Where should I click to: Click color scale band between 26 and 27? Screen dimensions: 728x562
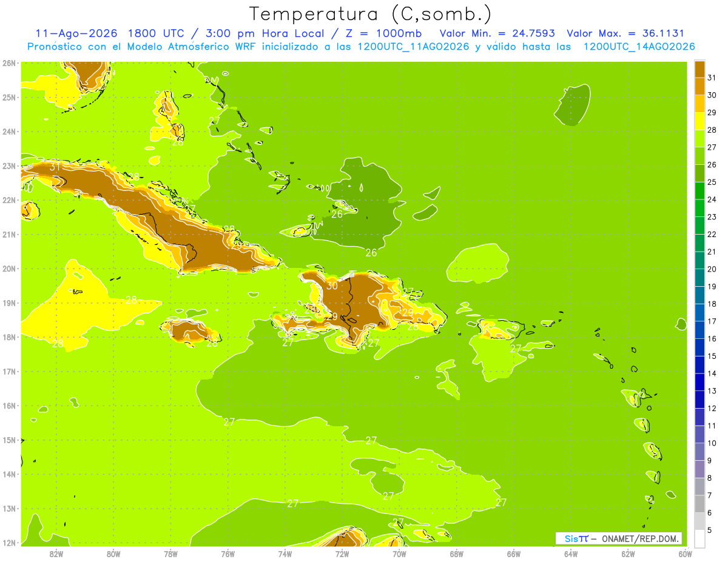(699, 156)
